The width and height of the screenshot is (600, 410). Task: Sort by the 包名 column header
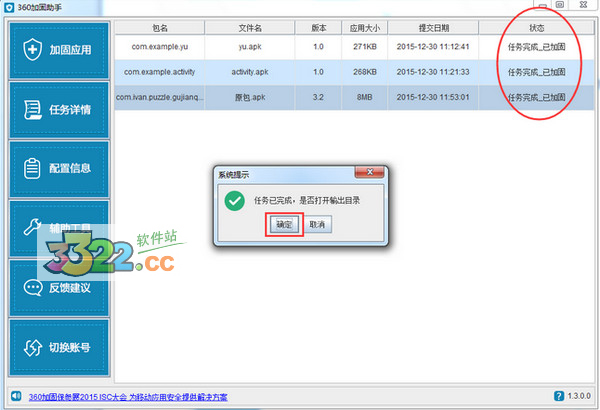point(160,28)
